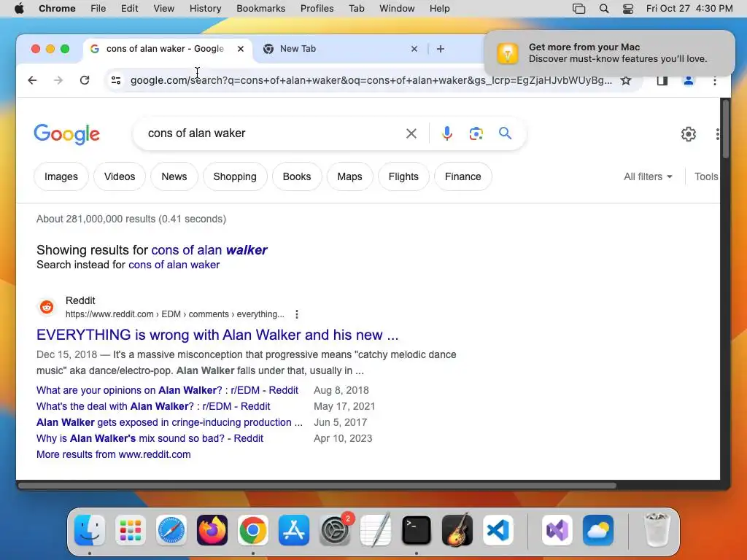Open the Tools options

706,176
